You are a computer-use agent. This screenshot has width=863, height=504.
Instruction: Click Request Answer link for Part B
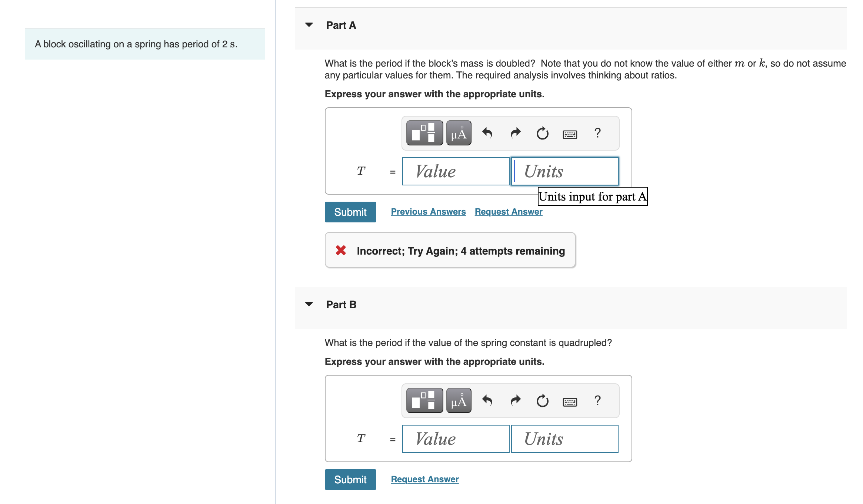coord(425,479)
